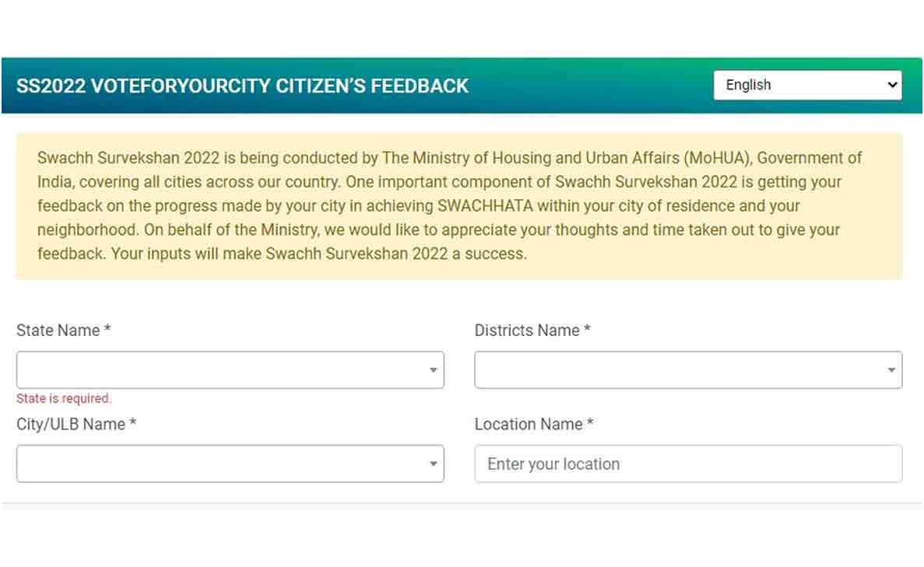
Task: Focus the Enter your location field
Action: [688, 464]
